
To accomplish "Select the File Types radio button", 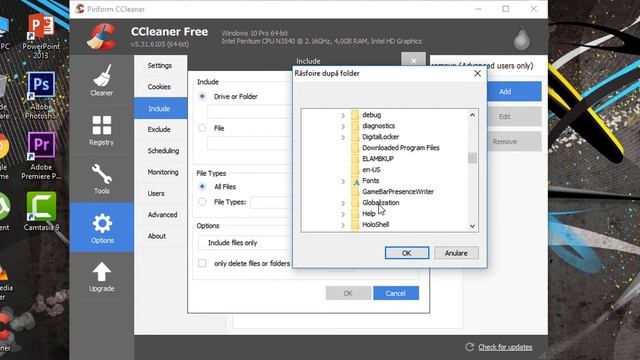I will (202, 202).
